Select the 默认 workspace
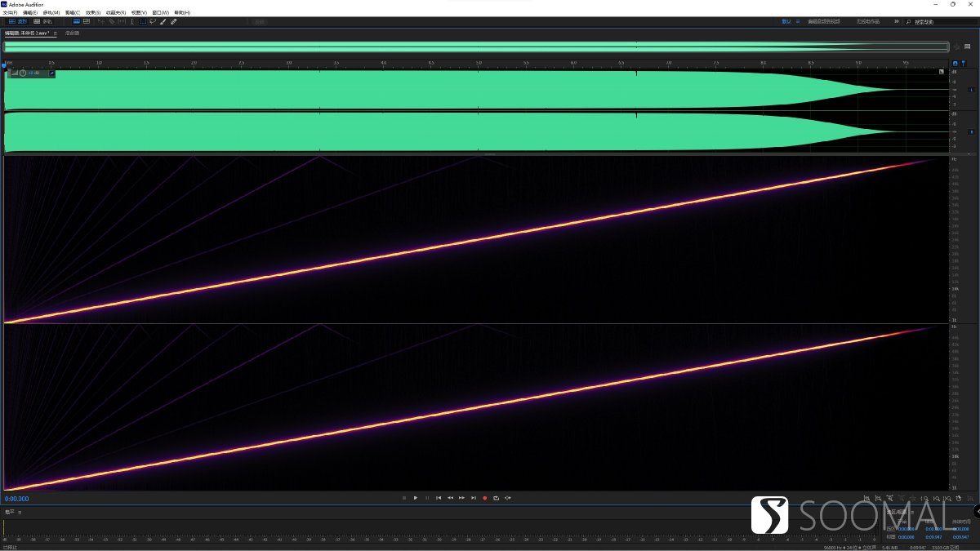Screen dimensions: 980x551 pos(786,22)
